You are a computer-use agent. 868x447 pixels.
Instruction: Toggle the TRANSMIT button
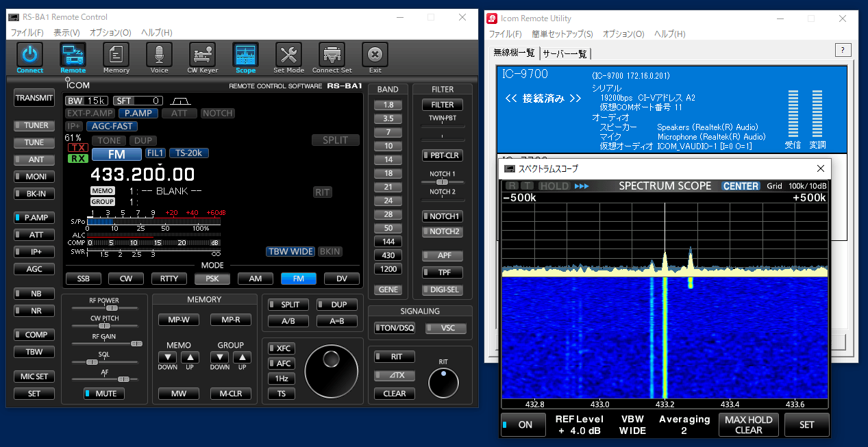click(x=34, y=98)
